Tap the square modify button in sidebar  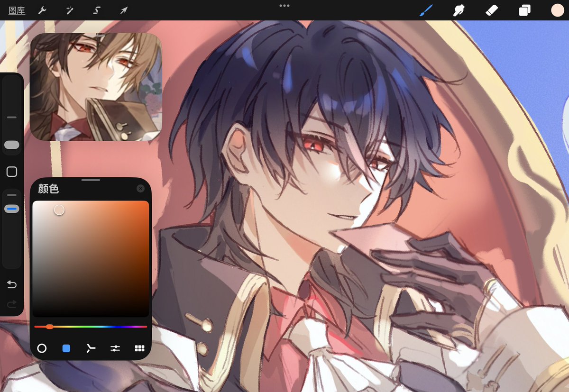tap(12, 172)
